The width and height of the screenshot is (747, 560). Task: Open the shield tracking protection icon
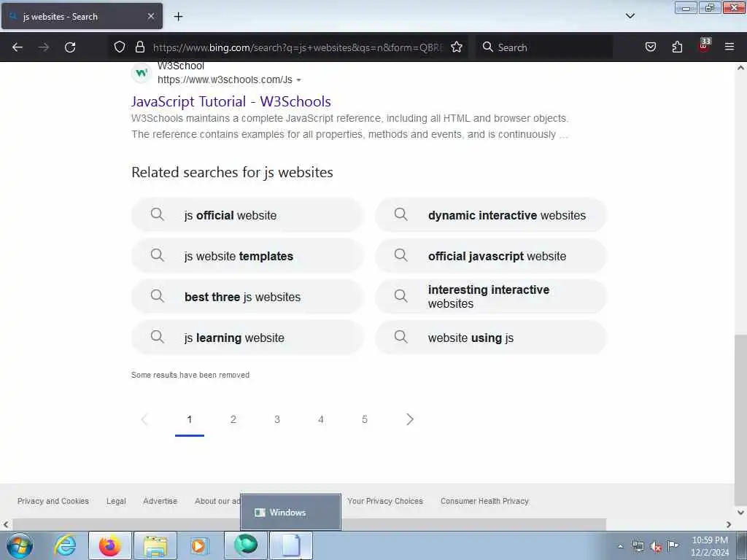tap(120, 47)
